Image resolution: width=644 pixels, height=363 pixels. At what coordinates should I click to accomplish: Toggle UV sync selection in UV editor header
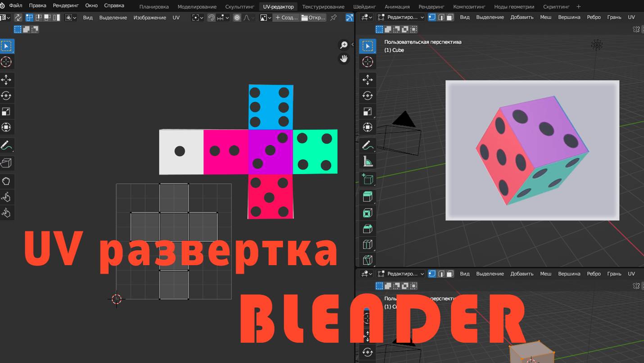click(x=18, y=18)
